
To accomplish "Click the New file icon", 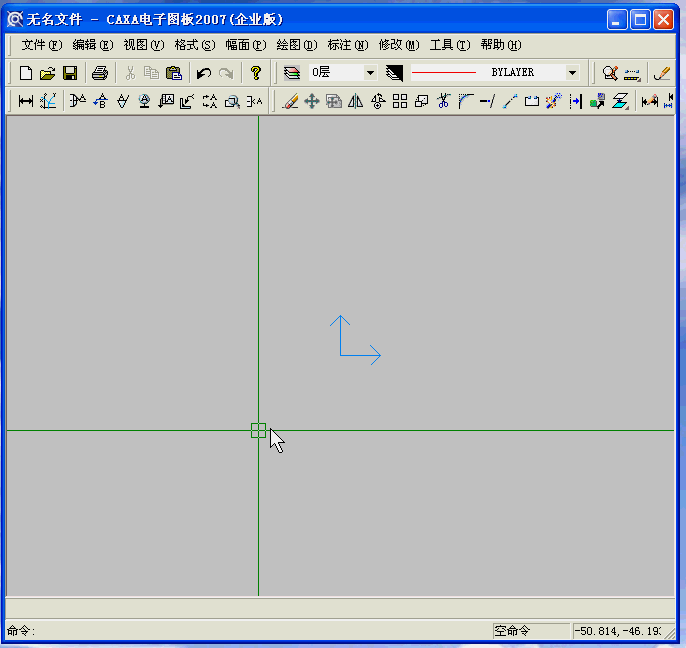I will (x=26, y=73).
